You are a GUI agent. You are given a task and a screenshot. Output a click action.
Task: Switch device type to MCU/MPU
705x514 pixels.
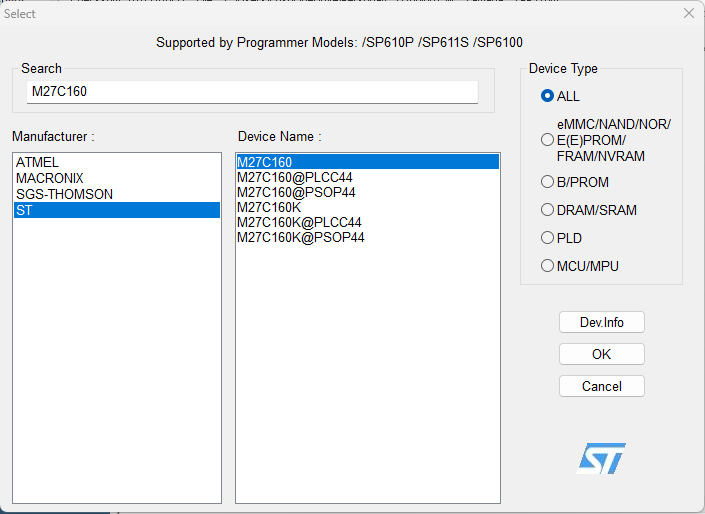547,266
